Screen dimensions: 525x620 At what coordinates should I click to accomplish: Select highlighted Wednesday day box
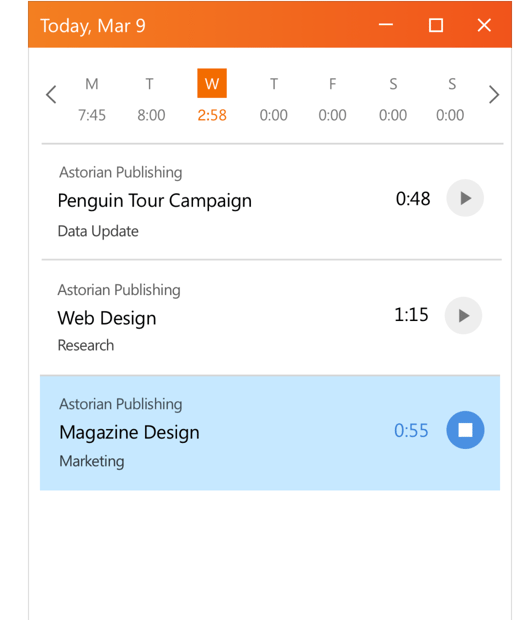point(212,83)
